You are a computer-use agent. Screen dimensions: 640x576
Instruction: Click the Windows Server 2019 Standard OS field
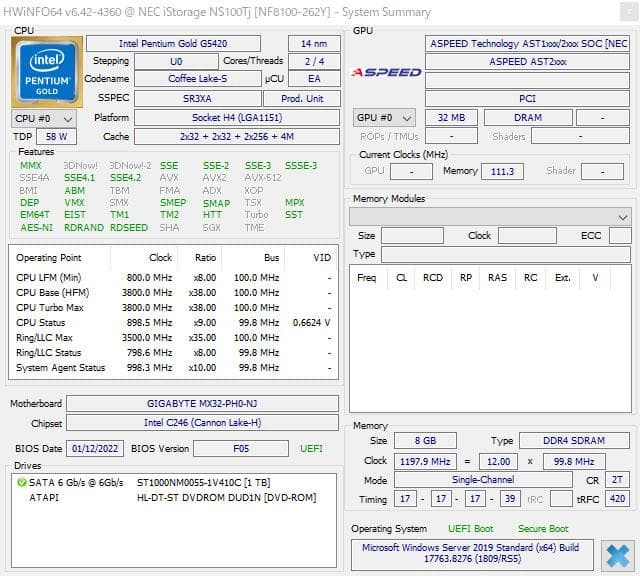click(472, 555)
